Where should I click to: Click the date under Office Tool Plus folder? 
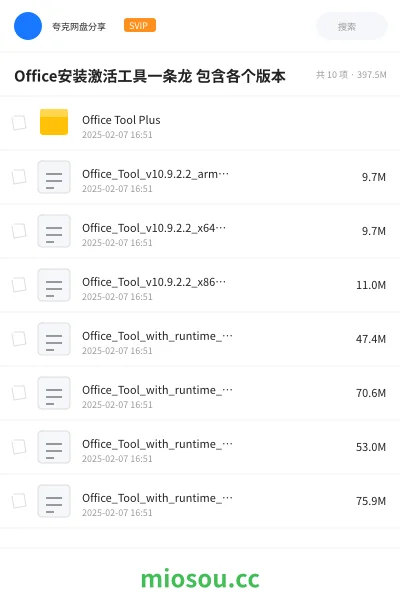point(117,135)
